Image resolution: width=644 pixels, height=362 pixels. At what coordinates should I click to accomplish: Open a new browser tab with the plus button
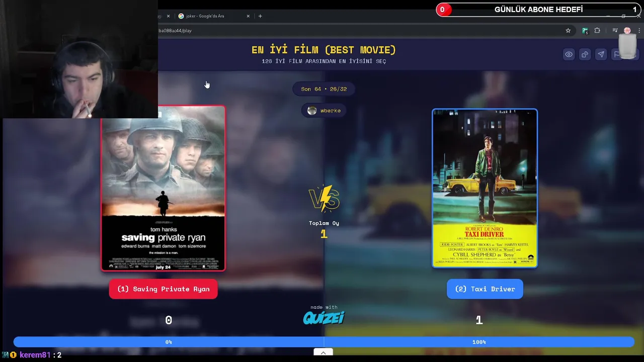tap(260, 16)
